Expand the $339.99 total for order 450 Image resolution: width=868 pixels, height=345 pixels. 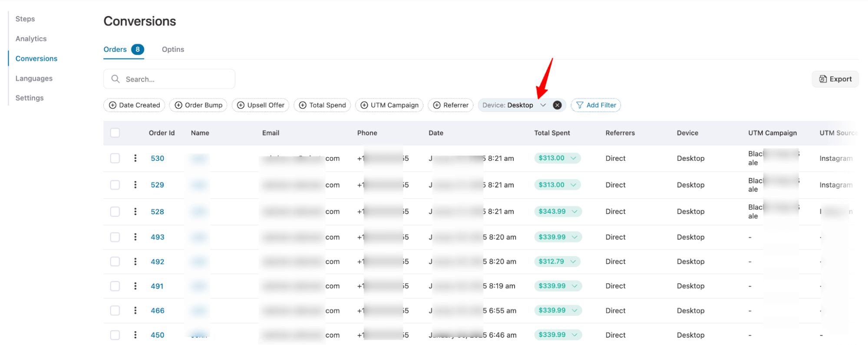pos(558,335)
